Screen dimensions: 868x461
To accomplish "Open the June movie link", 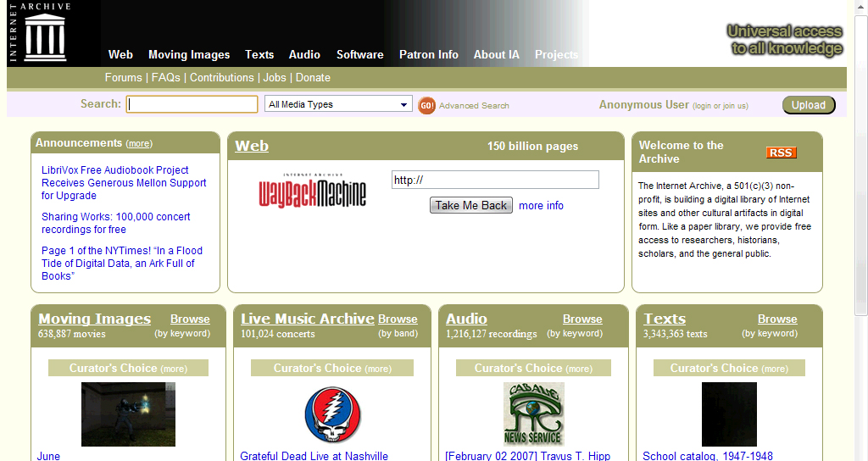I will (x=48, y=455).
